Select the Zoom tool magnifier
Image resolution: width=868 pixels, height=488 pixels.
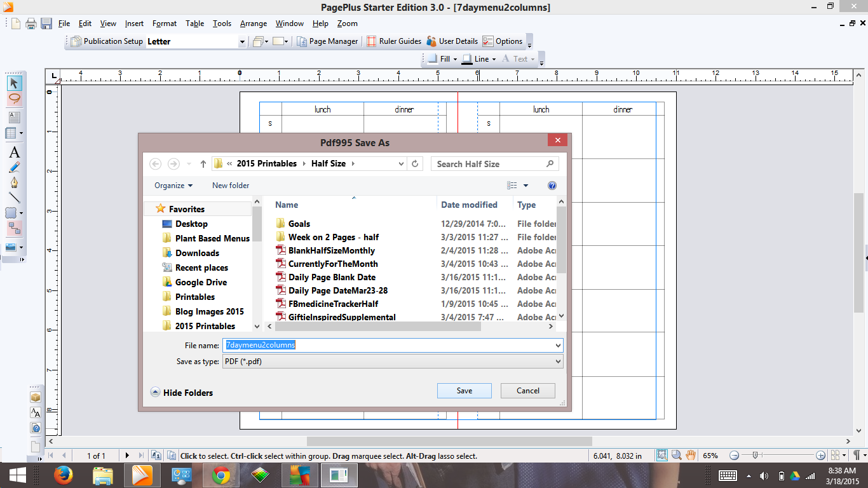676,456
